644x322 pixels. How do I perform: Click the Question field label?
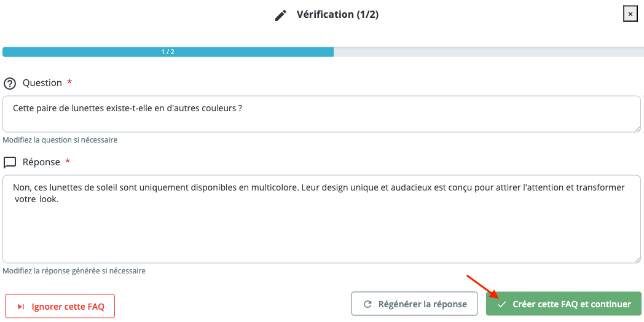coord(42,83)
